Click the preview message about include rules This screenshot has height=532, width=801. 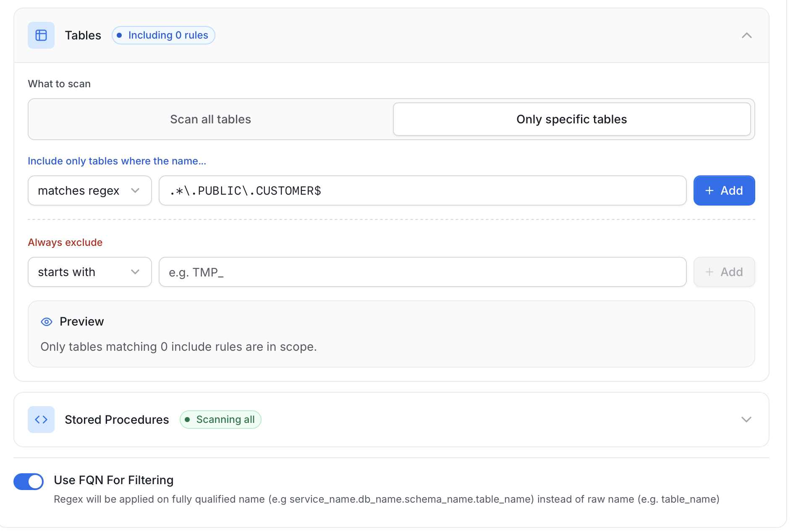[179, 347]
